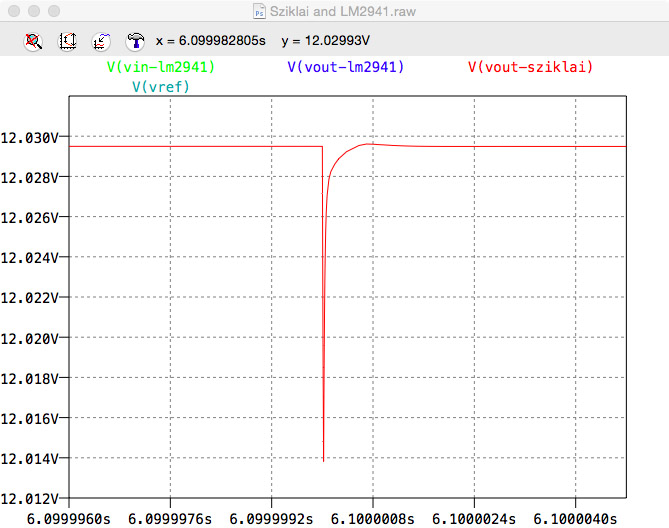Click the 12.012V vertical axis label

click(x=29, y=499)
